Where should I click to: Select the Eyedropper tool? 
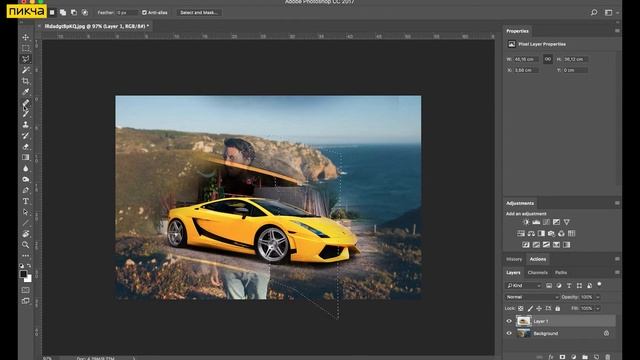click(x=26, y=92)
